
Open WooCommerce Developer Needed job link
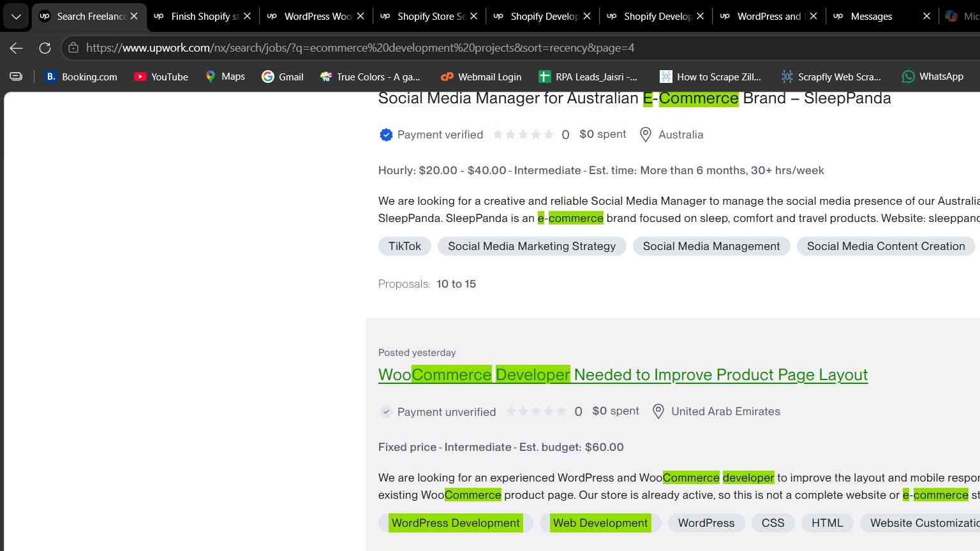click(x=623, y=375)
